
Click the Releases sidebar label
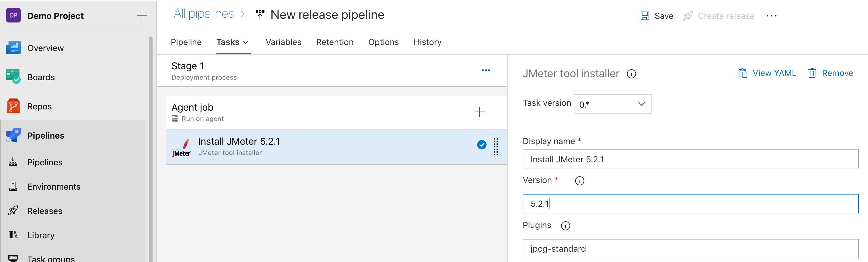44,211
